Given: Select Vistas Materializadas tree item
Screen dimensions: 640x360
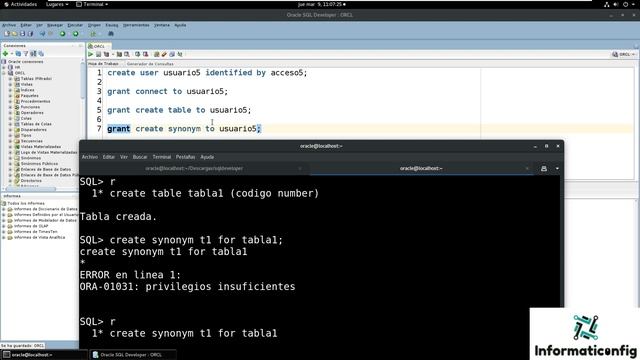Looking at the screenshot, I should [41, 147].
